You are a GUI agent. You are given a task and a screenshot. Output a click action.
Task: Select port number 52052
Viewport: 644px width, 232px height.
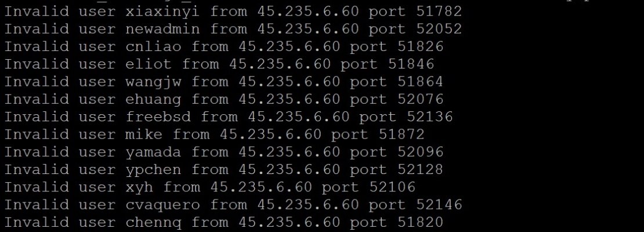point(439,29)
